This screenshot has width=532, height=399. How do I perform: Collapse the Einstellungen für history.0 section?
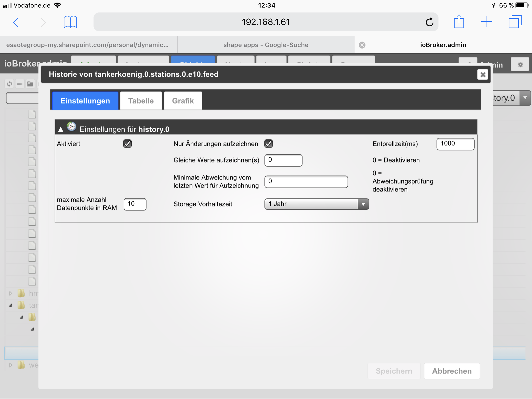(x=61, y=129)
